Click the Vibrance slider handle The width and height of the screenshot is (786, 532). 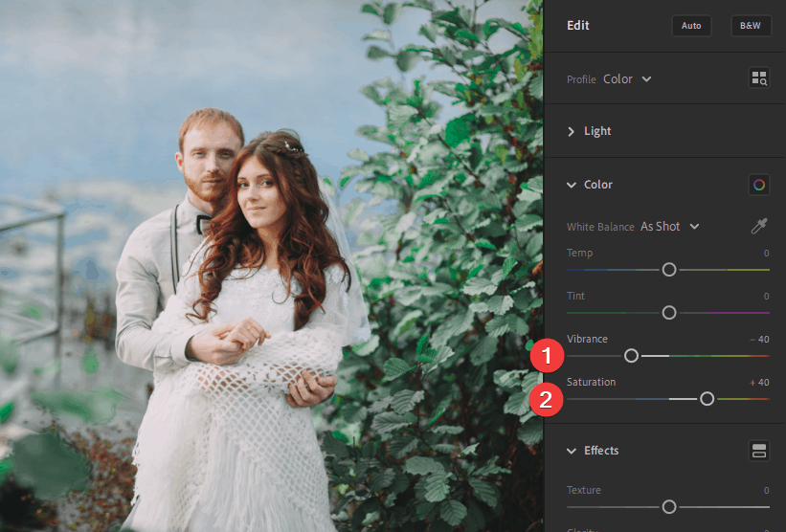tap(631, 356)
